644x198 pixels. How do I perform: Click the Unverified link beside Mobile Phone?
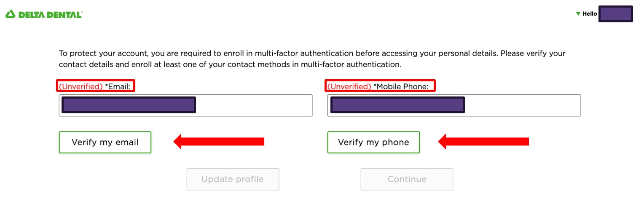pos(349,86)
